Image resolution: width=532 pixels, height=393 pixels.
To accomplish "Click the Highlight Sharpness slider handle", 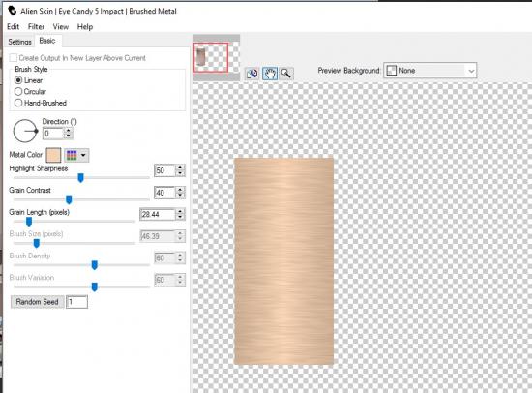I will (x=80, y=178).
